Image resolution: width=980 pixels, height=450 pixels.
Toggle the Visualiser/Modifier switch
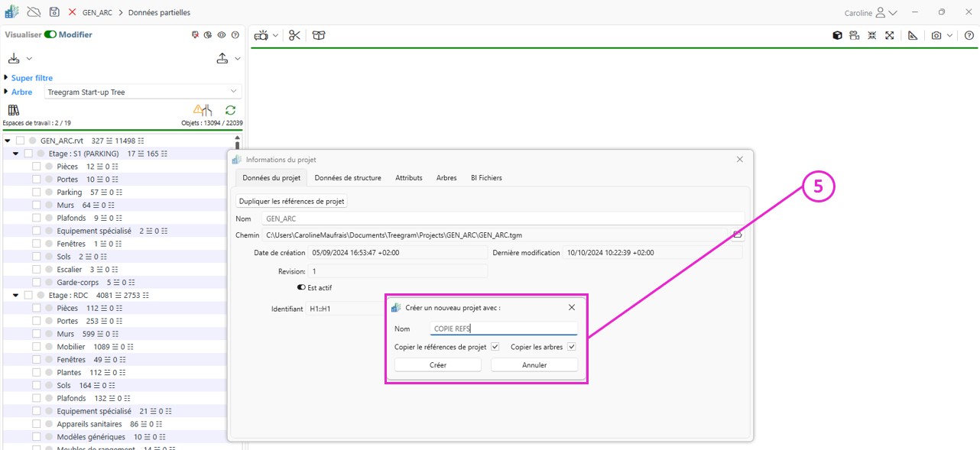[50, 34]
